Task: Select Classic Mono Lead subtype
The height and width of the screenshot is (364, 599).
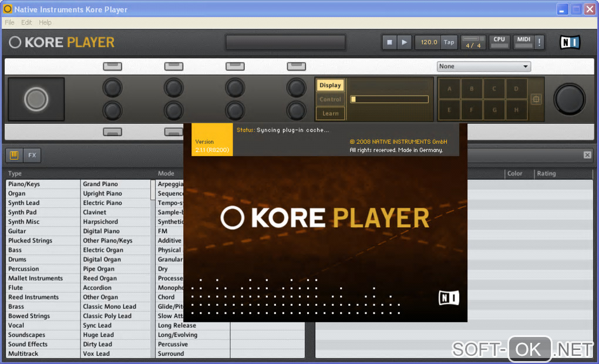Action: point(116,306)
